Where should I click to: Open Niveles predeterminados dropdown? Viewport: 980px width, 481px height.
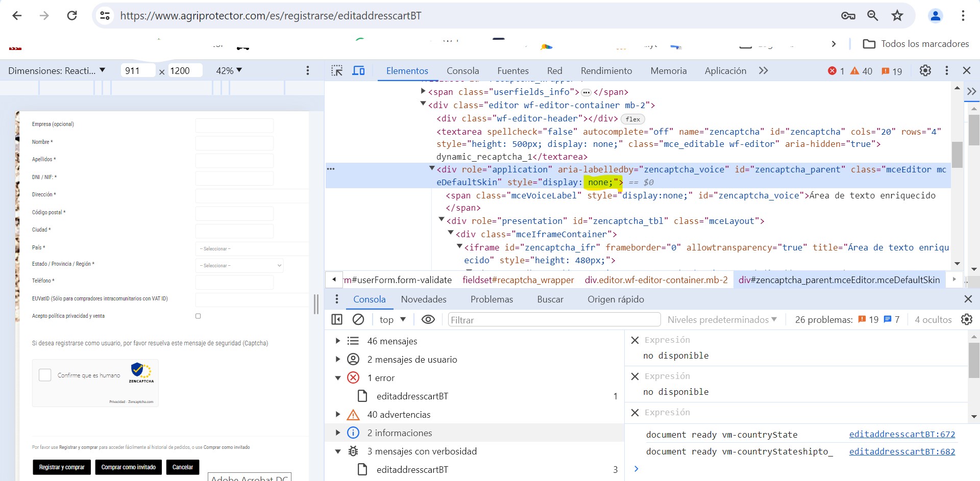pyautogui.click(x=722, y=320)
